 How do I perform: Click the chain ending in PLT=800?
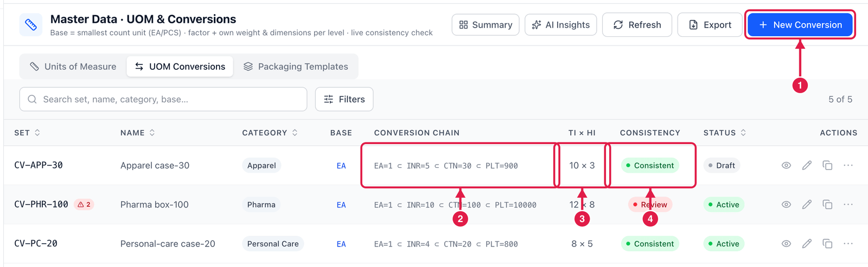(x=446, y=244)
